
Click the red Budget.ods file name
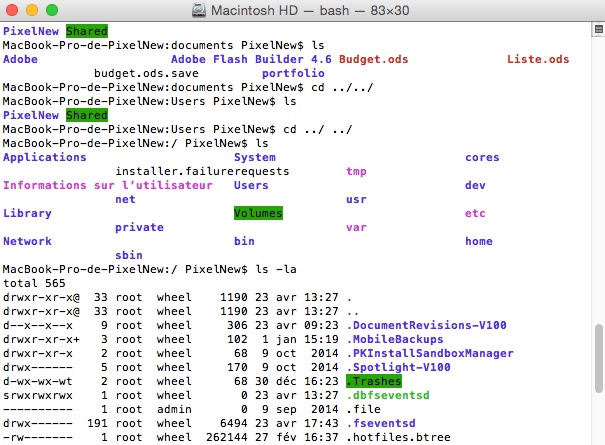tap(374, 59)
